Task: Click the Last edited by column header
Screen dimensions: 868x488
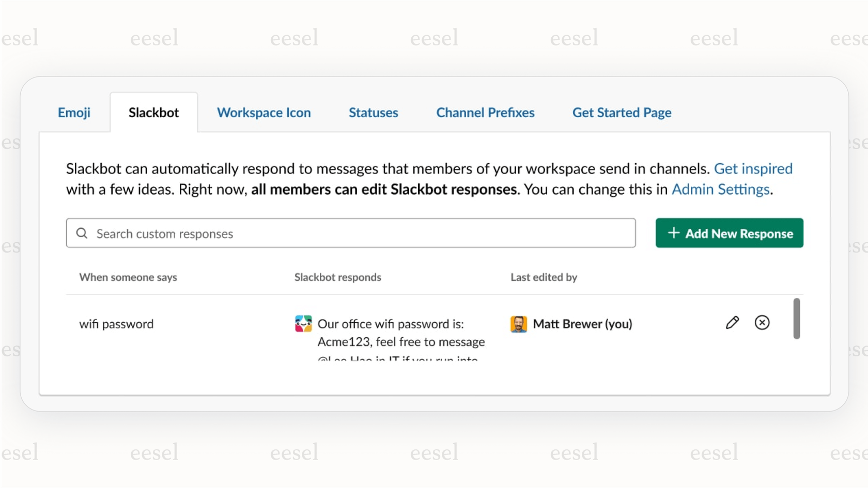Action: tap(544, 277)
